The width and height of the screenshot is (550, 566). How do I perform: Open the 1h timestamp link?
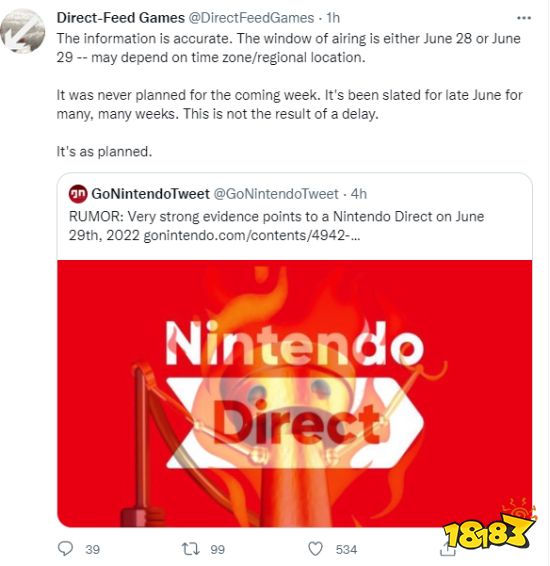[x=333, y=18]
